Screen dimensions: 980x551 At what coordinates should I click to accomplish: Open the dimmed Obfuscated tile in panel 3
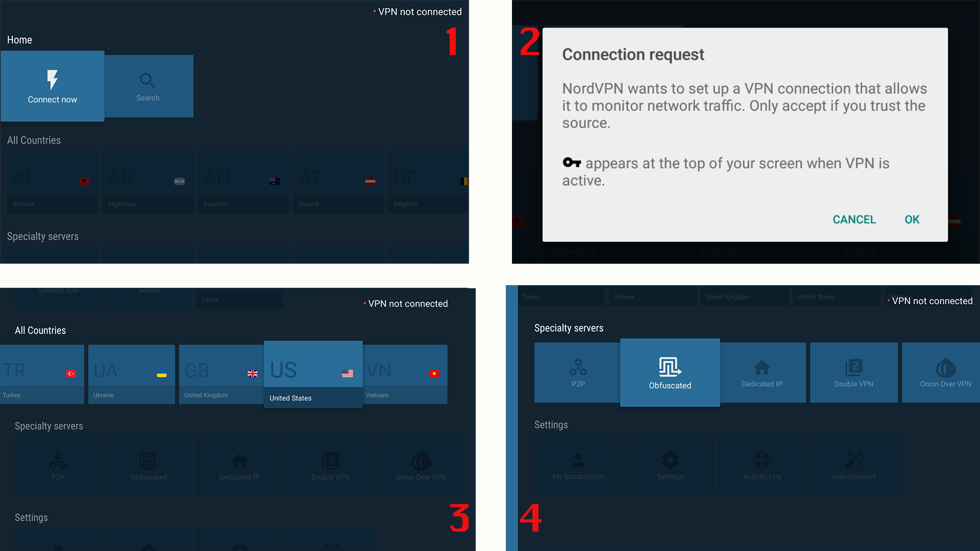(x=149, y=466)
